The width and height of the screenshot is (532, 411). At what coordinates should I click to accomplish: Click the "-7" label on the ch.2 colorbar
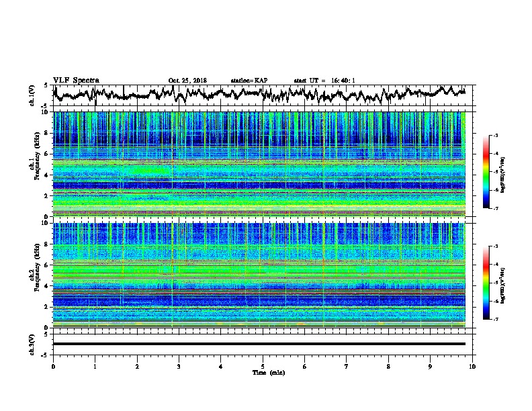coord(496,319)
